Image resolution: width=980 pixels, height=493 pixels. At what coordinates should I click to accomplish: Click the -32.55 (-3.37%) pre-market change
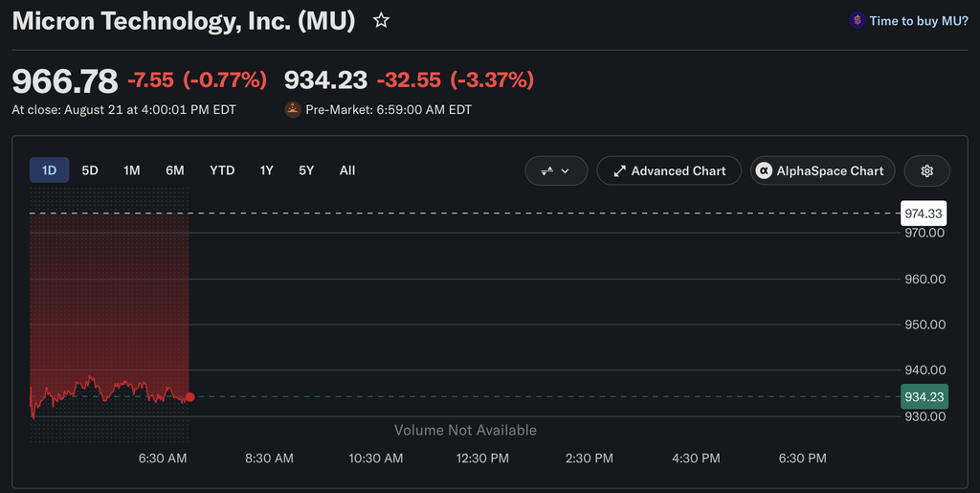[455, 80]
